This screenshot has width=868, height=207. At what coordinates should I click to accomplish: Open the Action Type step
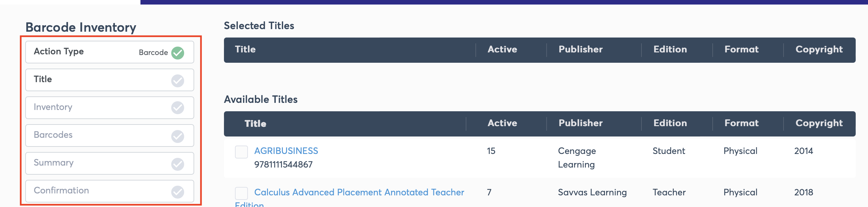(109, 52)
